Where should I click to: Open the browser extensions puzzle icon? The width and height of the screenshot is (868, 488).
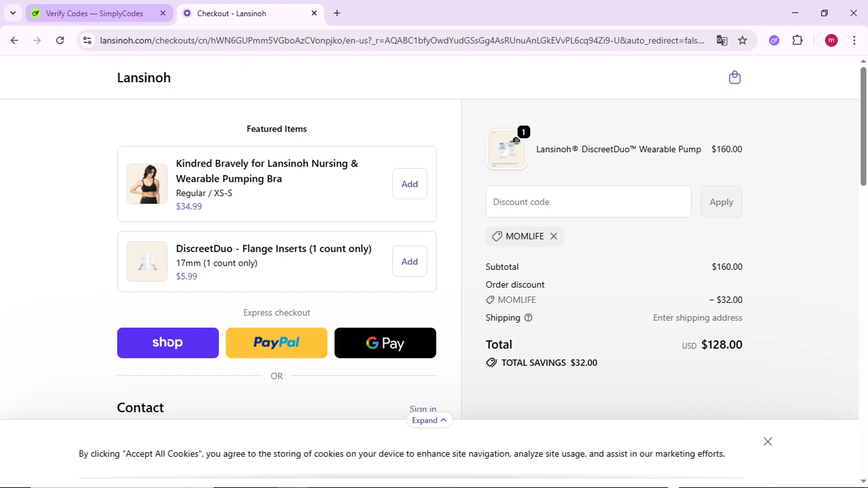[797, 41]
